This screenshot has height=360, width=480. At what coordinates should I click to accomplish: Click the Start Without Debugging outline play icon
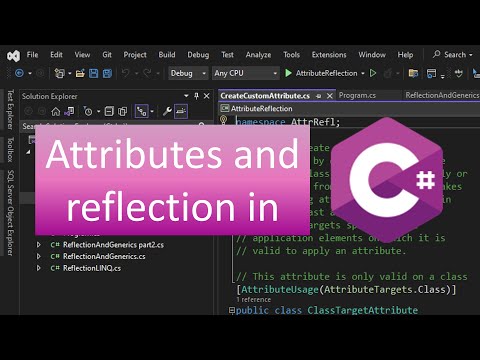[373, 73]
